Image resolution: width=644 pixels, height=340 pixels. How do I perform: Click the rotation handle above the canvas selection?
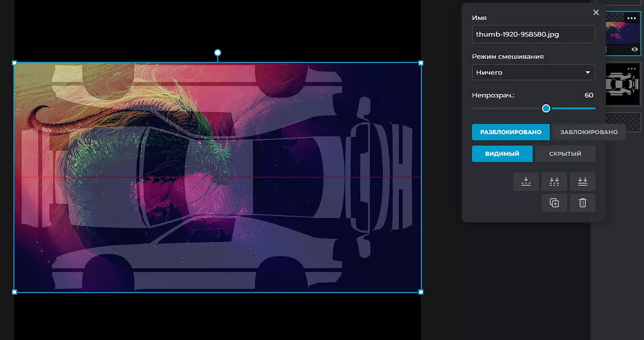point(217,53)
